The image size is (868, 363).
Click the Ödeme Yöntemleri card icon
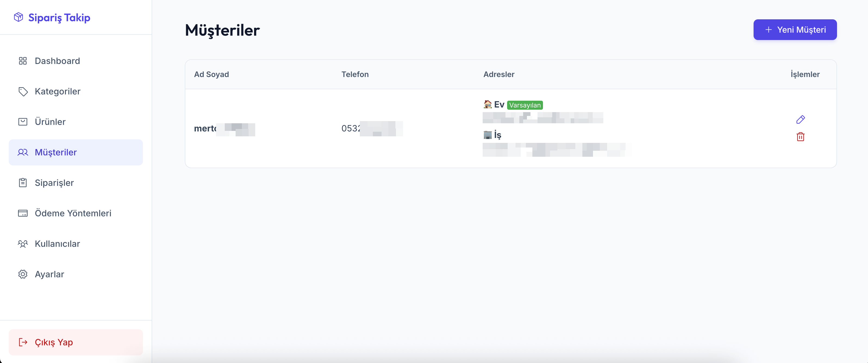click(x=23, y=213)
